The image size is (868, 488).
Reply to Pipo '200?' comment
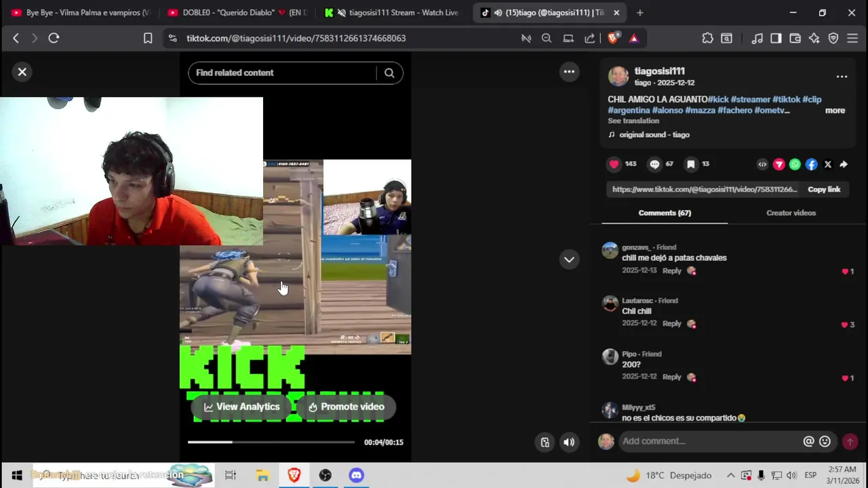click(x=671, y=377)
